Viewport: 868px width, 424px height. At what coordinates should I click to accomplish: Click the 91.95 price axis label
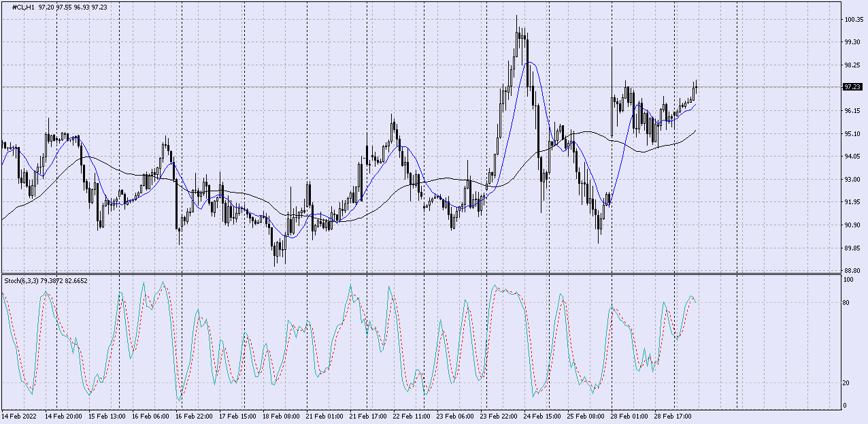[853, 202]
